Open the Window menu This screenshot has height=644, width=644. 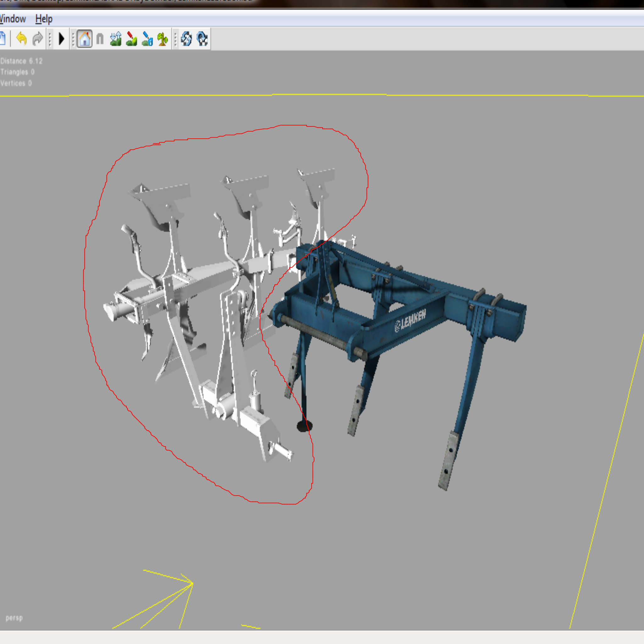point(13,19)
